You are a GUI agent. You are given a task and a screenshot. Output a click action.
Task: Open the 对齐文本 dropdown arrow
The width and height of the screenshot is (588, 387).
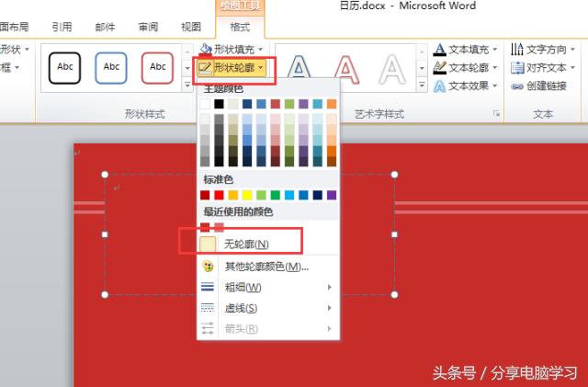pyautogui.click(x=573, y=68)
